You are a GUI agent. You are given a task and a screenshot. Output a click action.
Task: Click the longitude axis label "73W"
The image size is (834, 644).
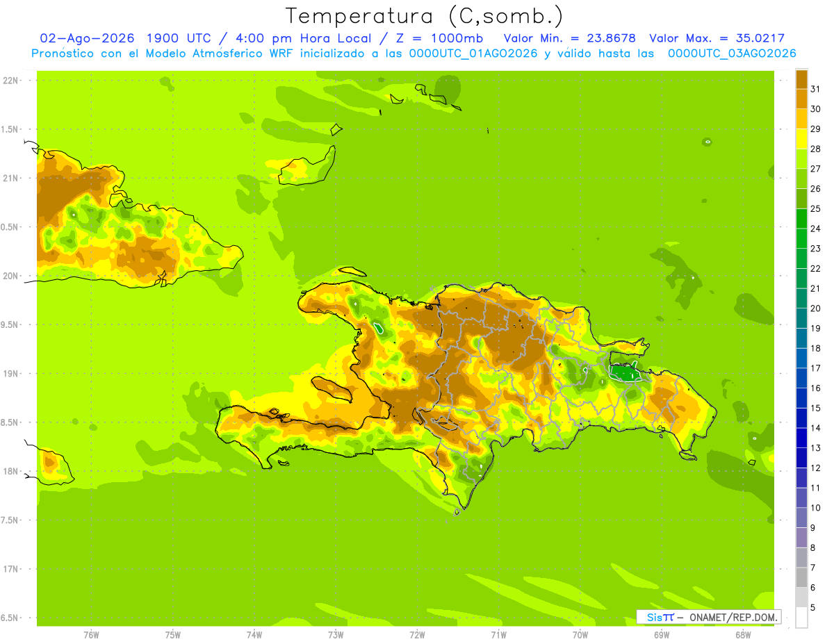coord(336,634)
